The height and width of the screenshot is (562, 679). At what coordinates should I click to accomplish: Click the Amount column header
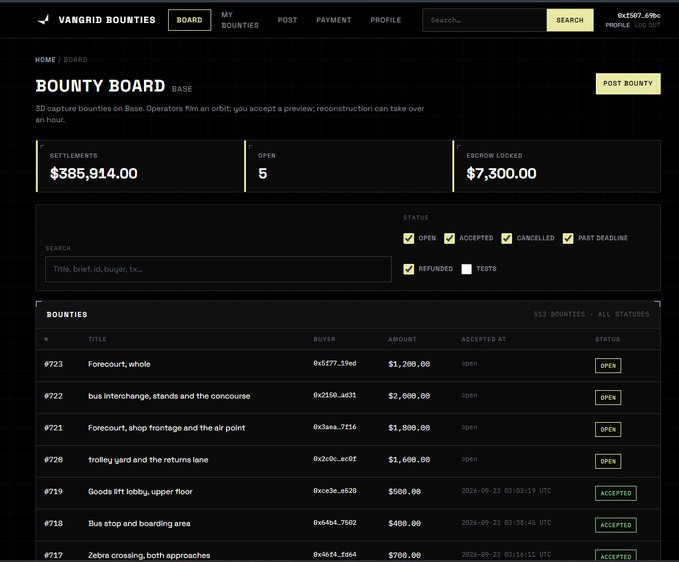[402, 339]
